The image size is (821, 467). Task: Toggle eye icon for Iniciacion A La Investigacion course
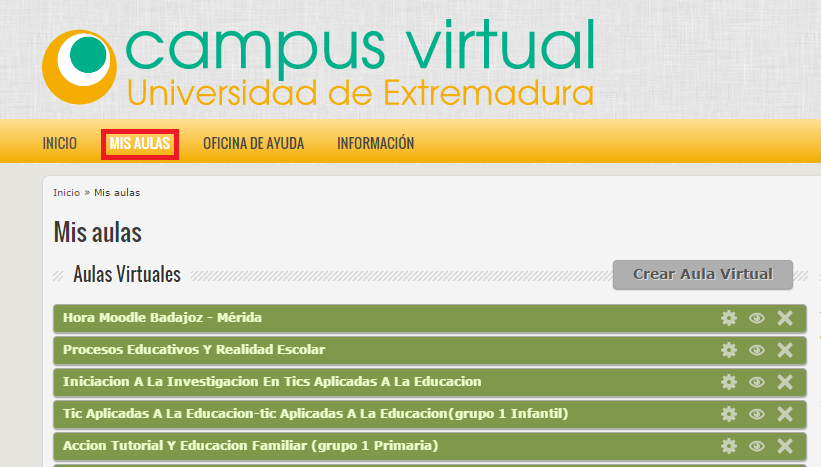pyautogui.click(x=757, y=382)
